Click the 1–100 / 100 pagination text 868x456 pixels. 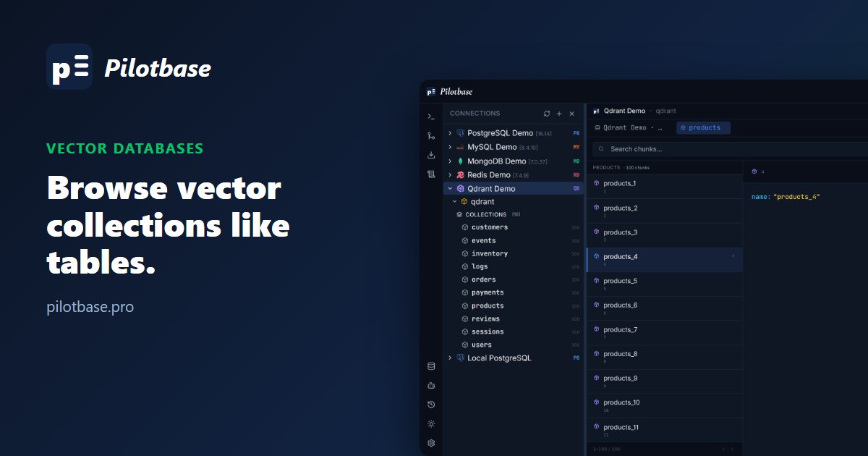(x=606, y=449)
